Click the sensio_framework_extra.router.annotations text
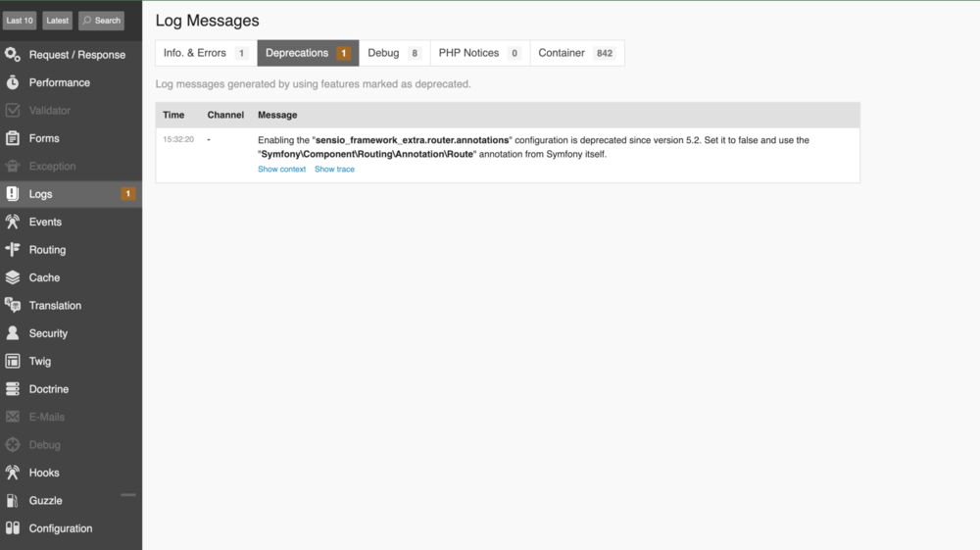The width and height of the screenshot is (980, 550). 412,140
